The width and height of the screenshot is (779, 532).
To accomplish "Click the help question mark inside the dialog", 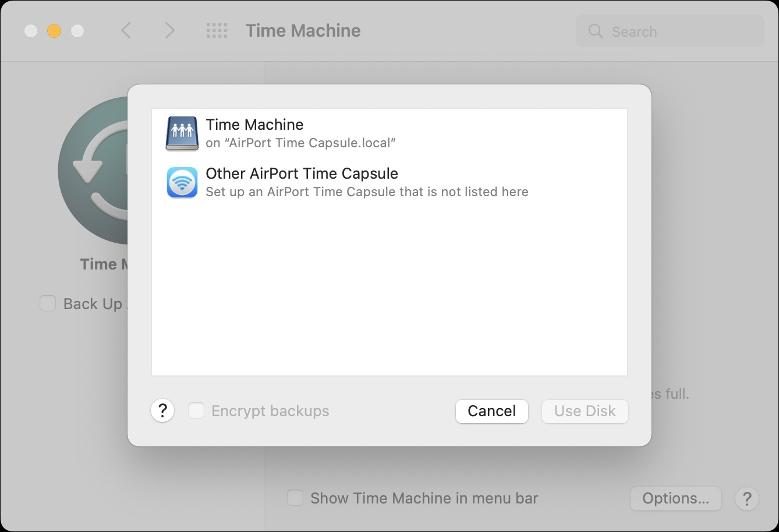I will [162, 410].
